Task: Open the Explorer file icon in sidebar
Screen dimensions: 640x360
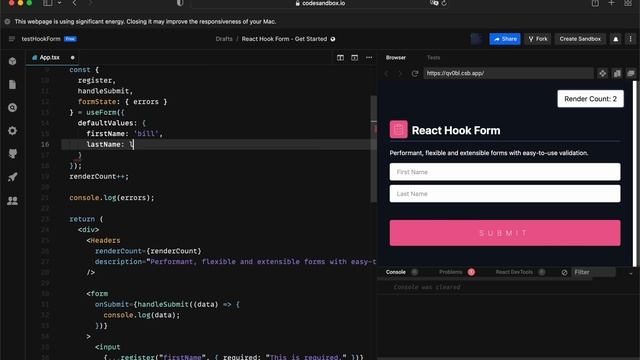Action: pyautogui.click(x=13, y=84)
